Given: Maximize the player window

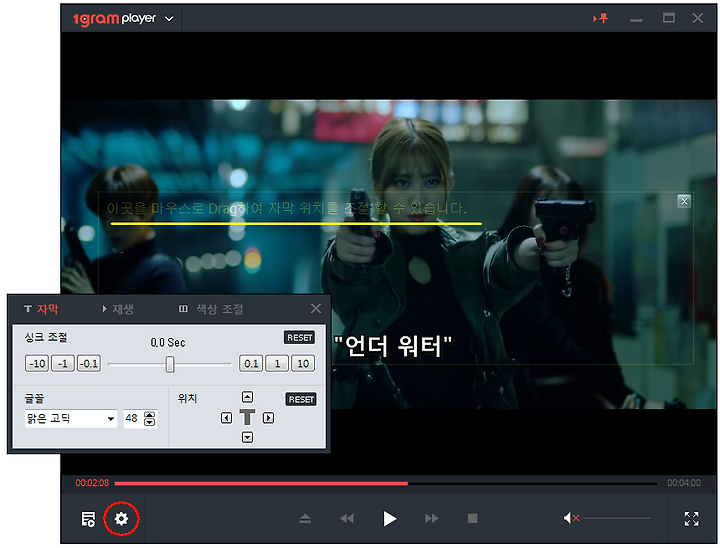Looking at the screenshot, I should point(669,18).
